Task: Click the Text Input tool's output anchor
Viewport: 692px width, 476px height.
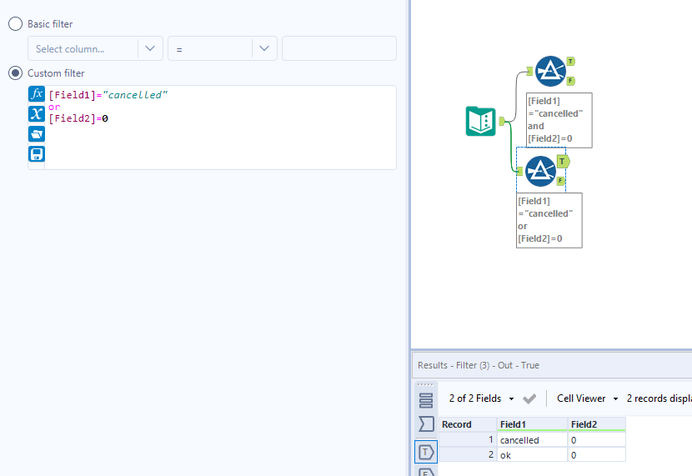Action: [x=502, y=121]
